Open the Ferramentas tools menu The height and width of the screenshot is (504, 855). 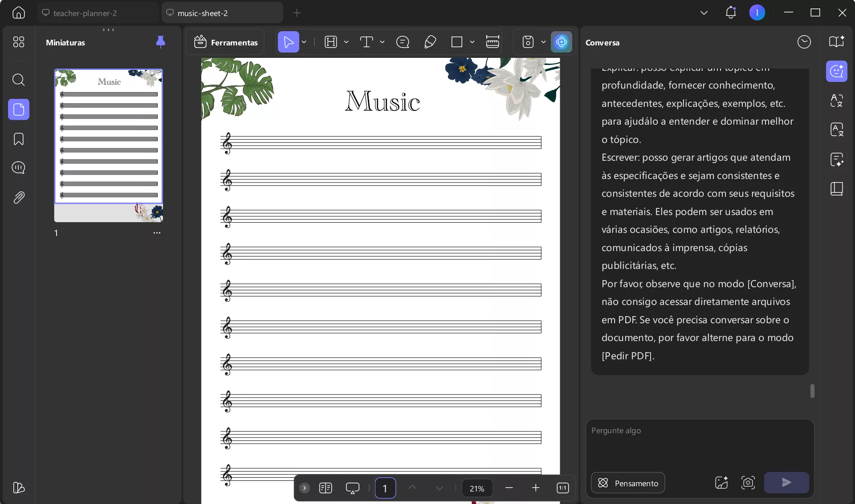[x=226, y=42]
